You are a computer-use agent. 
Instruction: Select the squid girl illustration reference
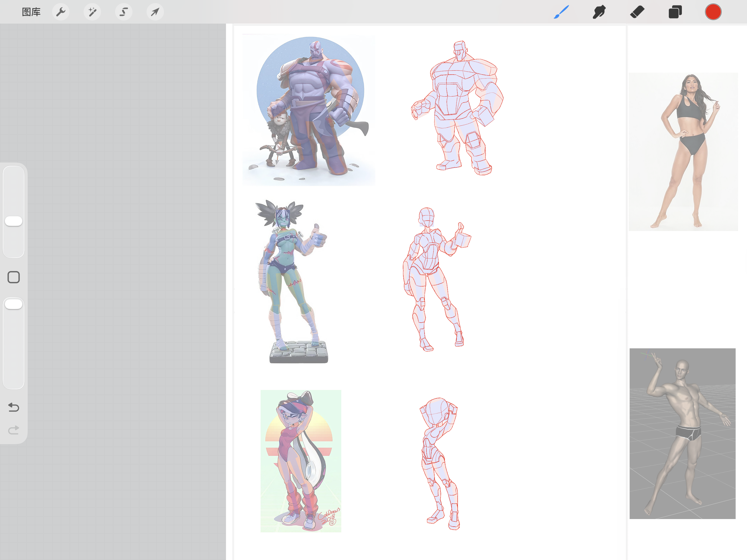301,461
